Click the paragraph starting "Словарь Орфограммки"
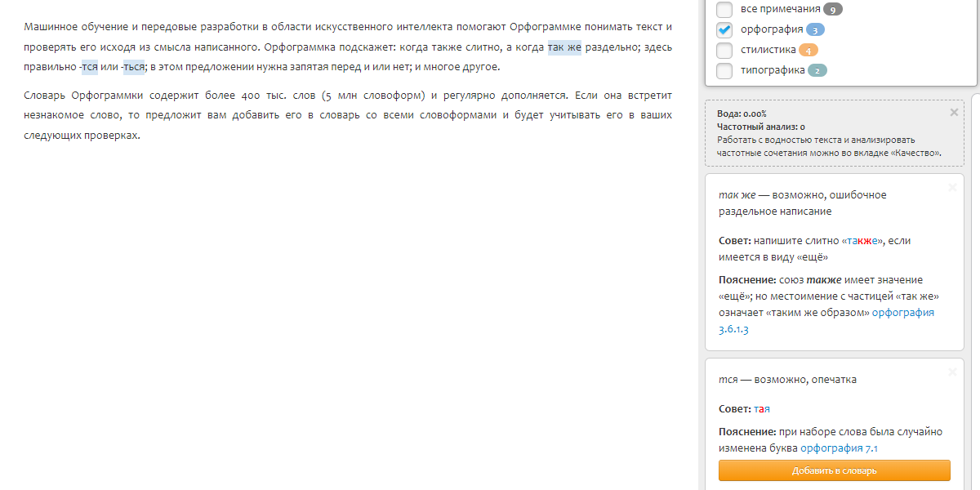The image size is (980, 490). pos(348,115)
